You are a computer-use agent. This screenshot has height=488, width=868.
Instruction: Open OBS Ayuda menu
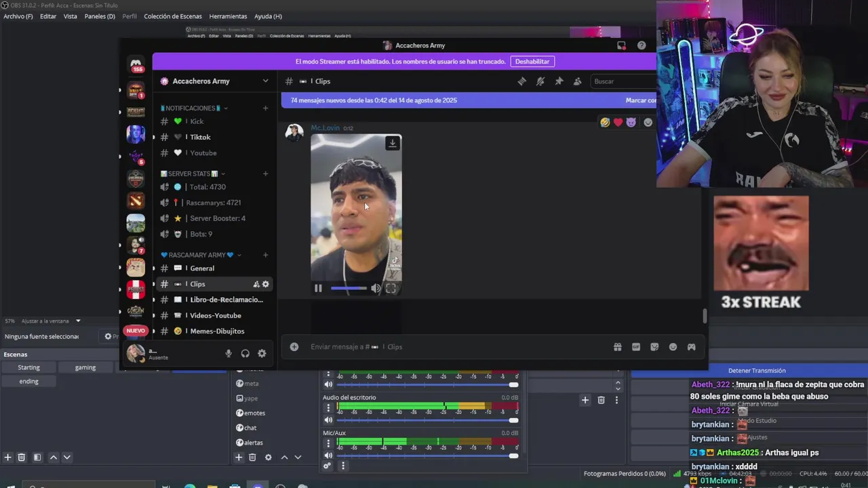pos(268,16)
